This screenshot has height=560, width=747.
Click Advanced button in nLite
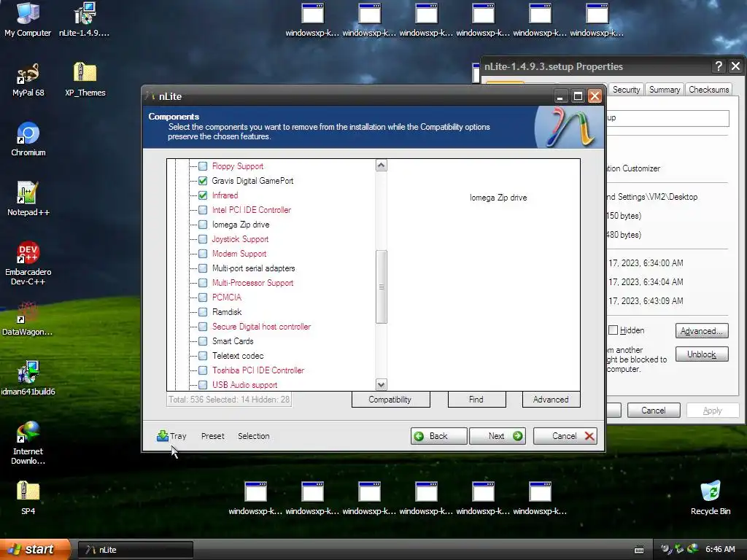point(551,400)
